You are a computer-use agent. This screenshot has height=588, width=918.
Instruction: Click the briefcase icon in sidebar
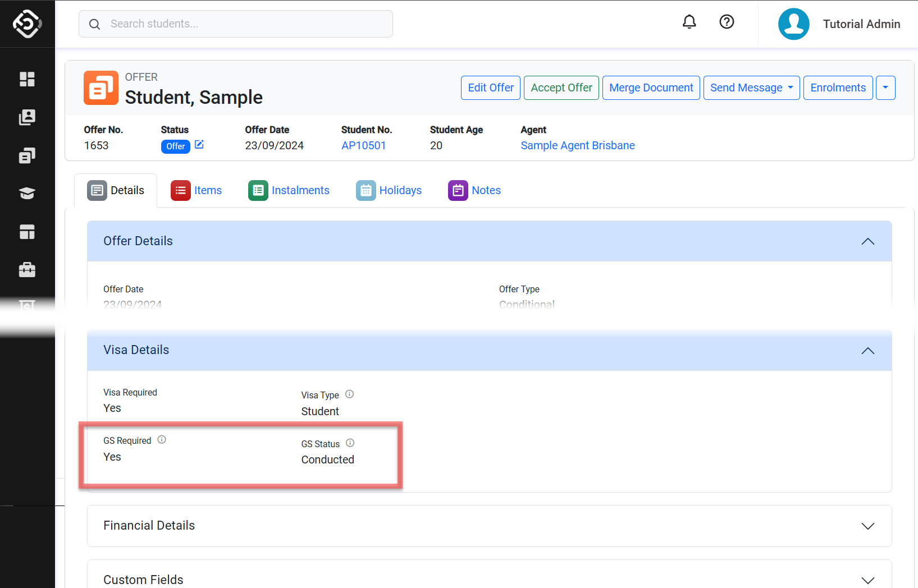(x=27, y=270)
